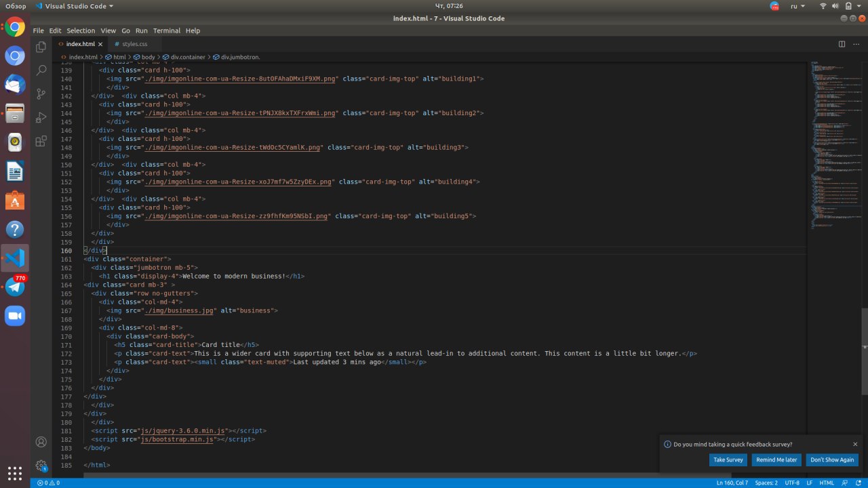This screenshot has height=488, width=868.
Task: Open the View menu
Action: coord(108,30)
